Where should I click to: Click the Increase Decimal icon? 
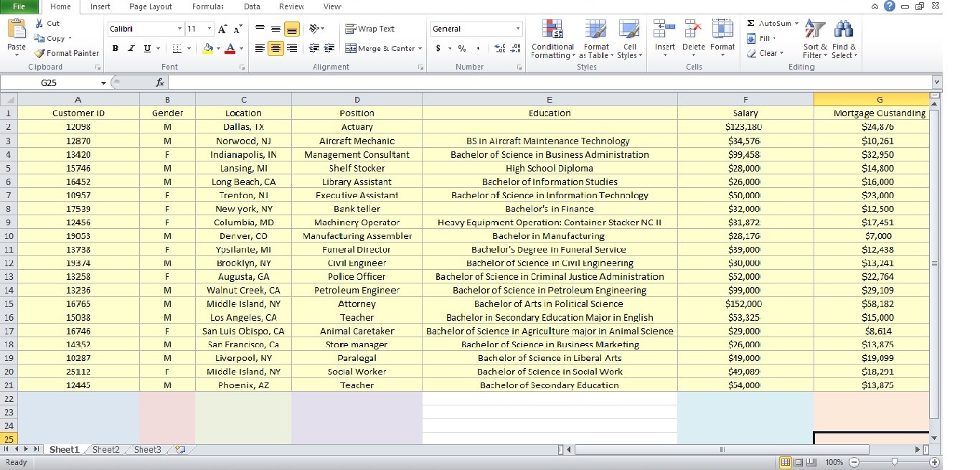tap(500, 48)
